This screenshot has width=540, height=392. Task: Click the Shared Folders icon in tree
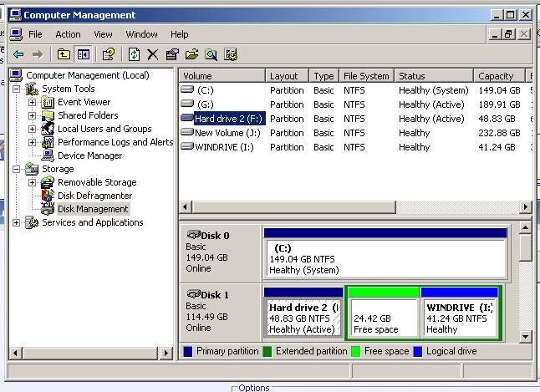tap(48, 115)
